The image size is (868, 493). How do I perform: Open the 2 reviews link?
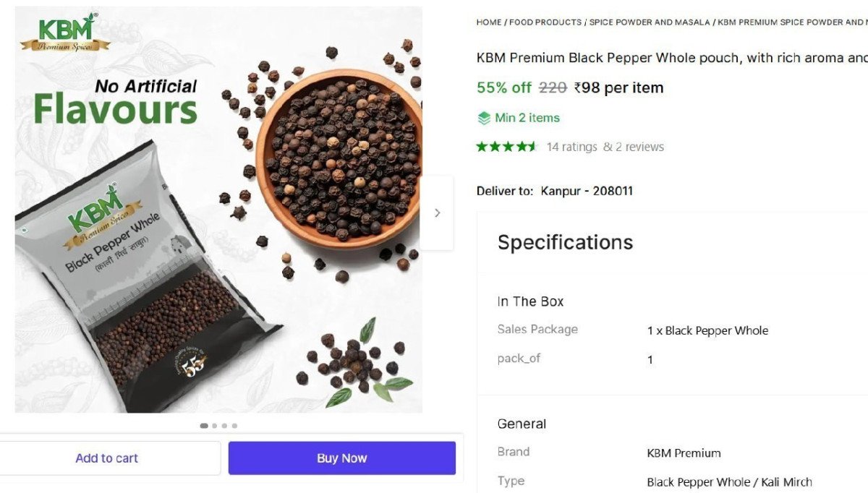point(639,146)
